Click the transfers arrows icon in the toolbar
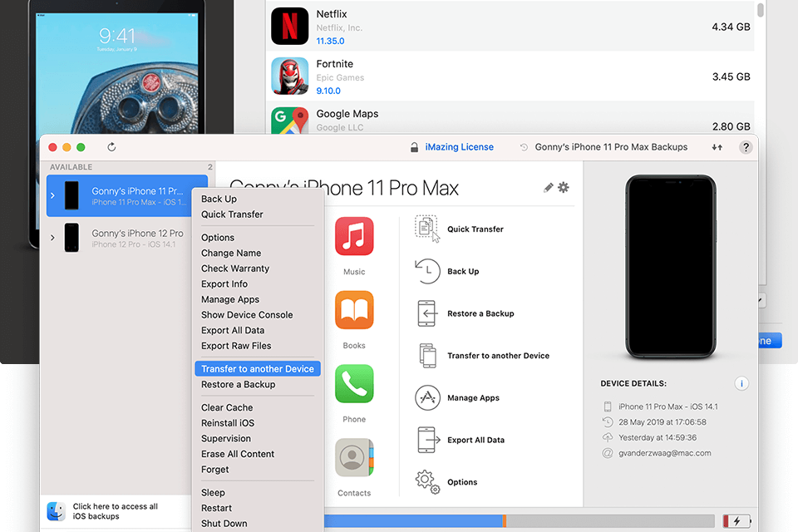Screen dimensions: 798x532 717,147
